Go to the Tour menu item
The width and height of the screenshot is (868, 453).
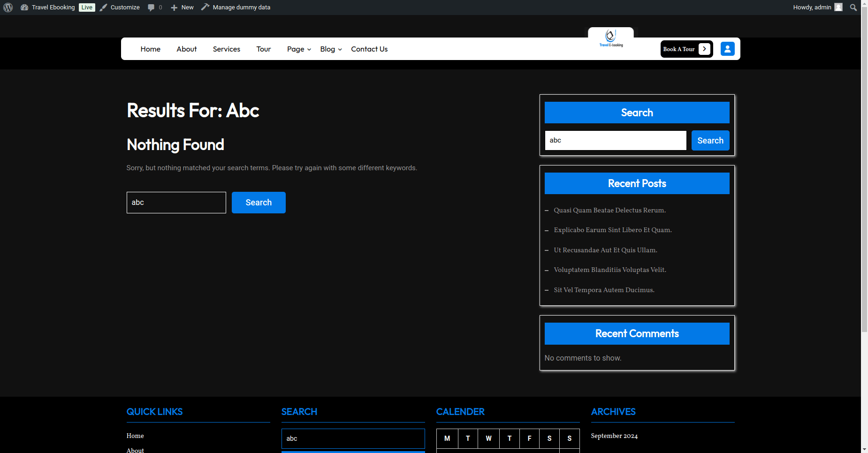coord(263,49)
